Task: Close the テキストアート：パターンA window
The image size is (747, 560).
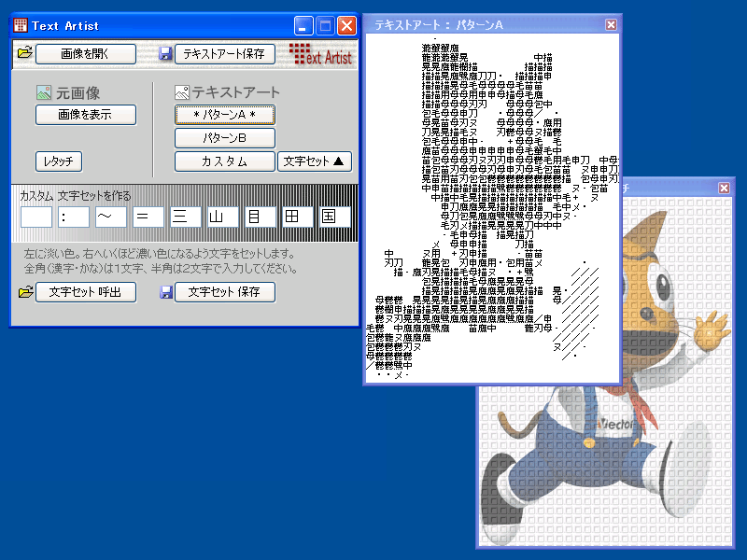Action: 611,24
